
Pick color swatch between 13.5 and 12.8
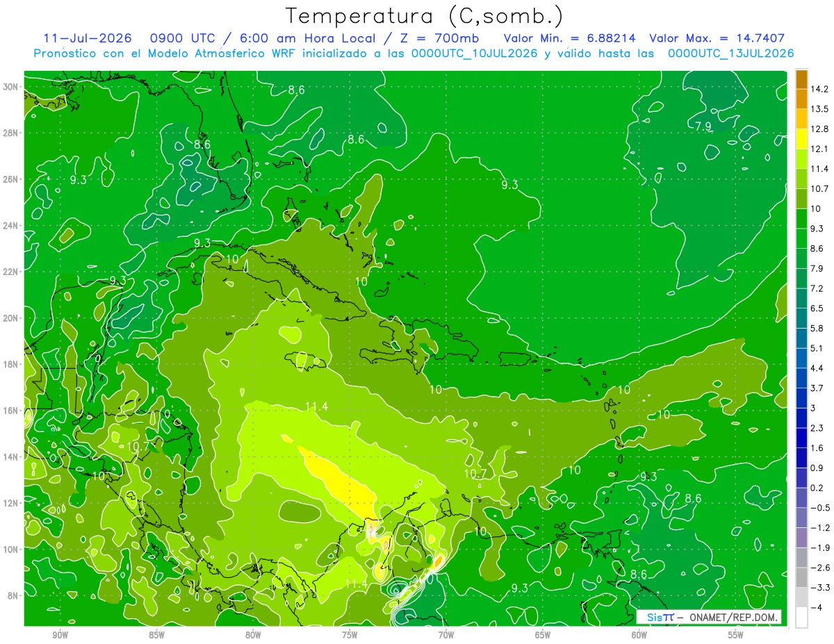coord(801,119)
